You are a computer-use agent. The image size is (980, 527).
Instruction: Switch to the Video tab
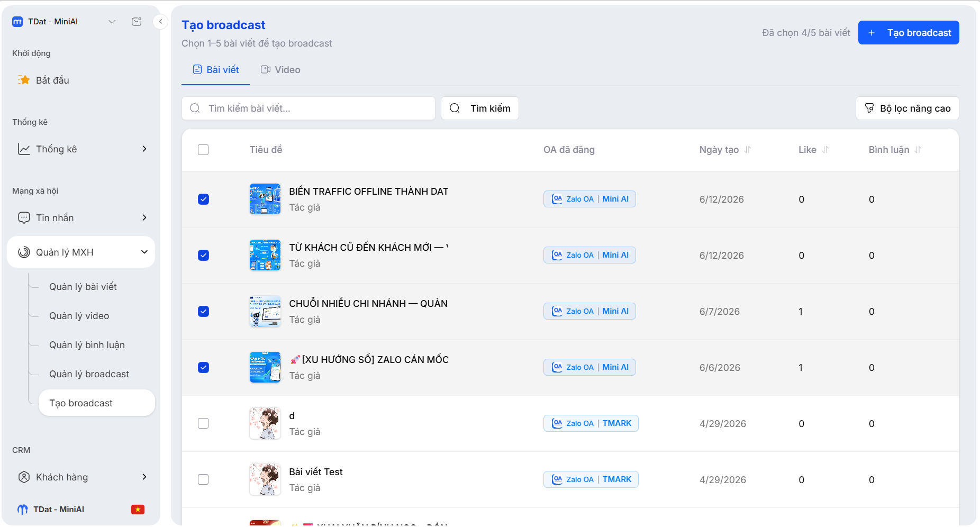[x=280, y=70]
